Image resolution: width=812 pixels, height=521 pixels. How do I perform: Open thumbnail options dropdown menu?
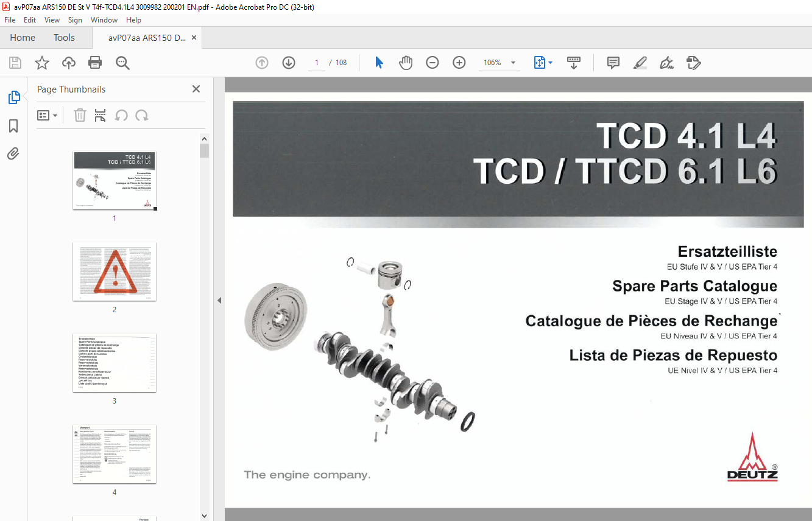48,115
